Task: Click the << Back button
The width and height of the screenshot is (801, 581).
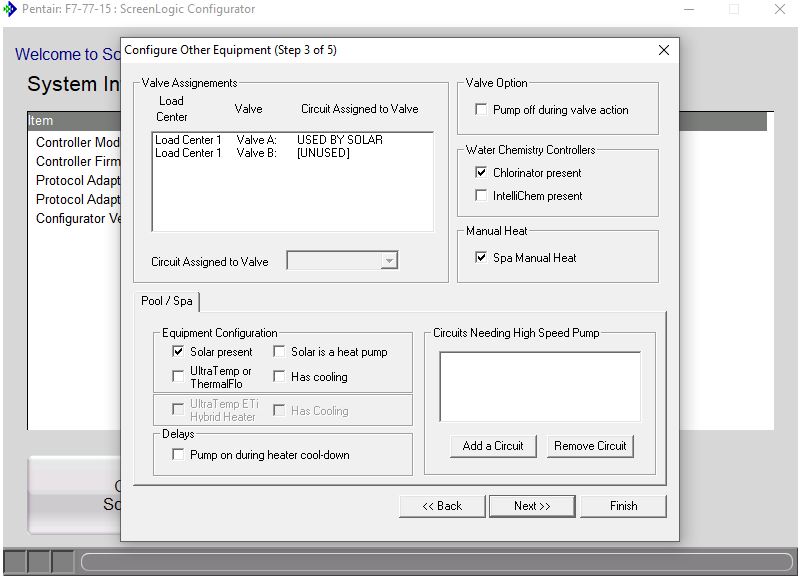Action: [x=442, y=506]
